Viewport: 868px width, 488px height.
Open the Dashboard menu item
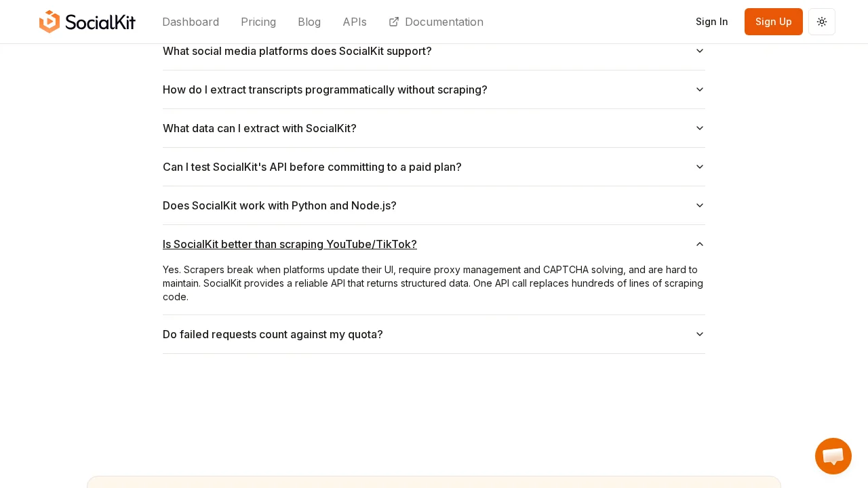point(191,22)
